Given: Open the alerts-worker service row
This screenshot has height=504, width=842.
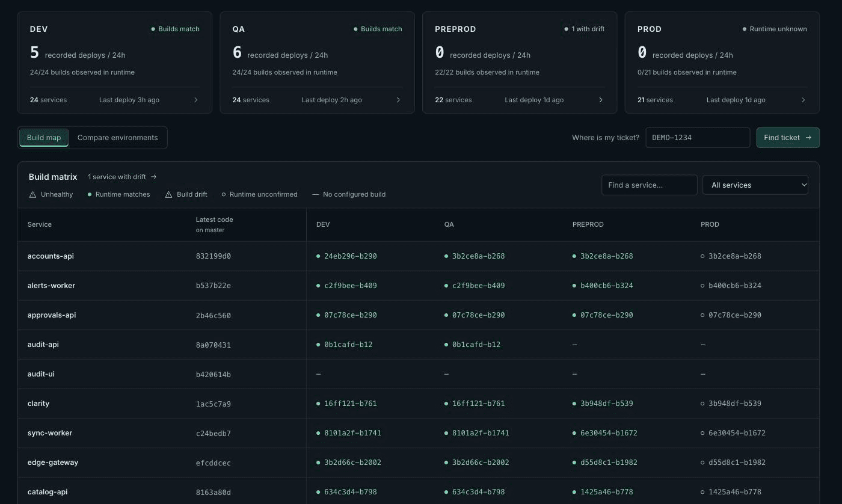Looking at the screenshot, I should (x=419, y=286).
